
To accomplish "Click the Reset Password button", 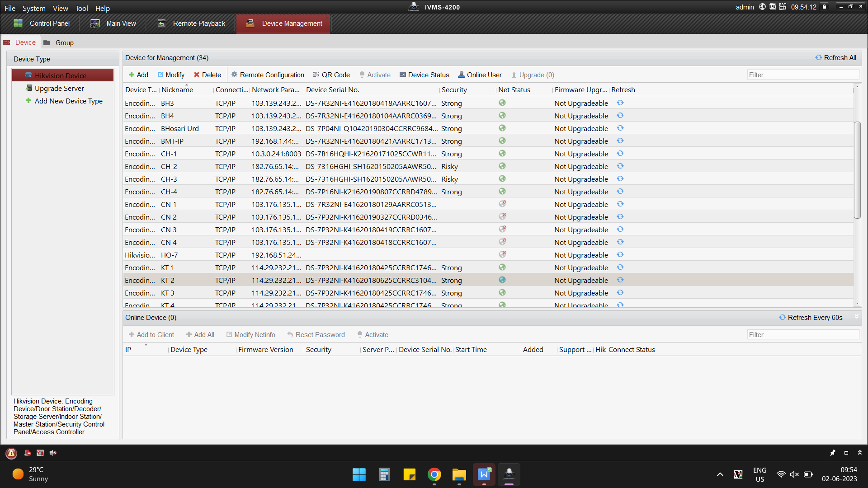I will click(316, 335).
